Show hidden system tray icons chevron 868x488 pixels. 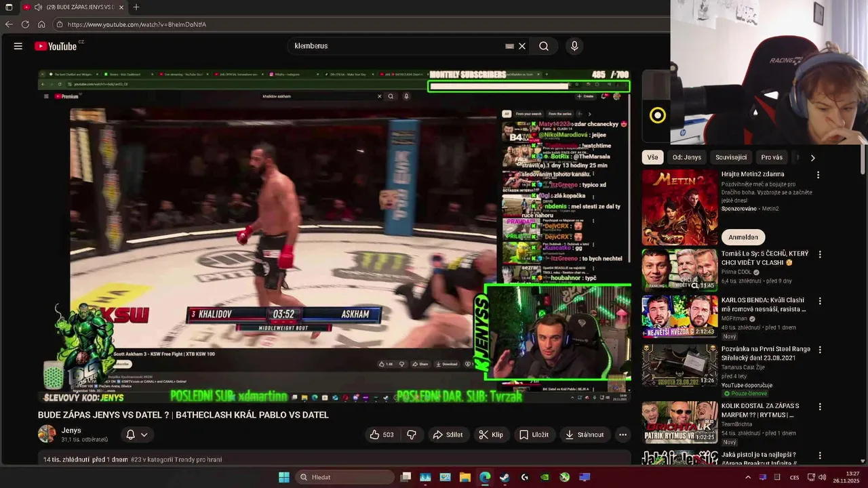point(748,477)
